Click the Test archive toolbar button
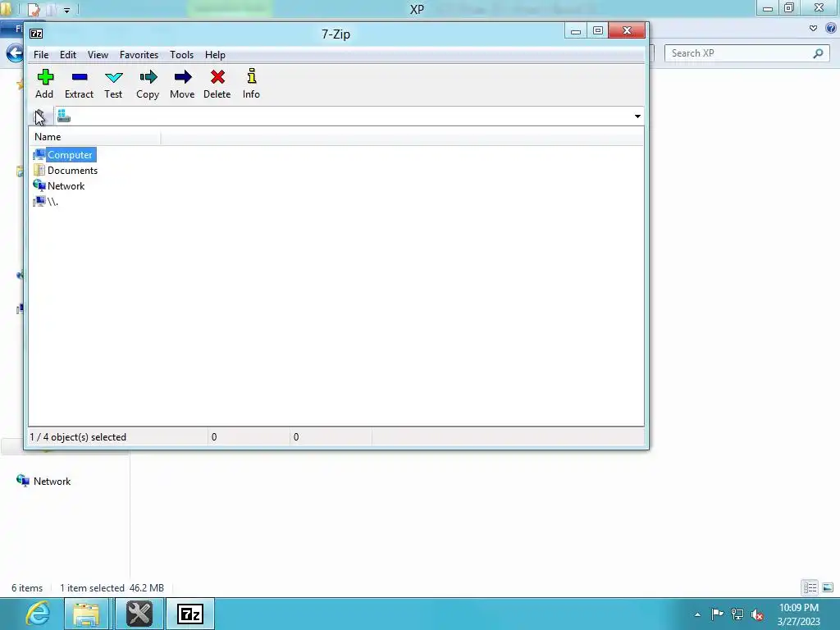The height and width of the screenshot is (630, 840). click(113, 84)
